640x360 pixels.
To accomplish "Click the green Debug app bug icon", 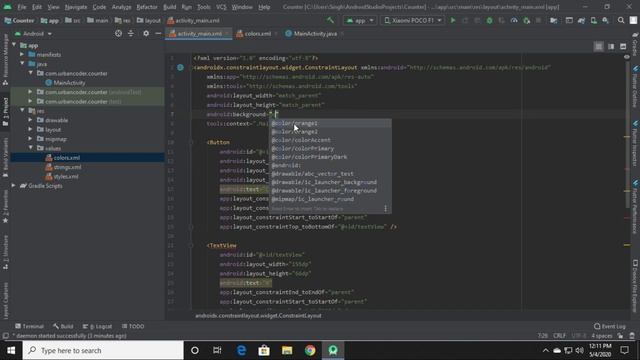I will pyautogui.click(x=489, y=20).
